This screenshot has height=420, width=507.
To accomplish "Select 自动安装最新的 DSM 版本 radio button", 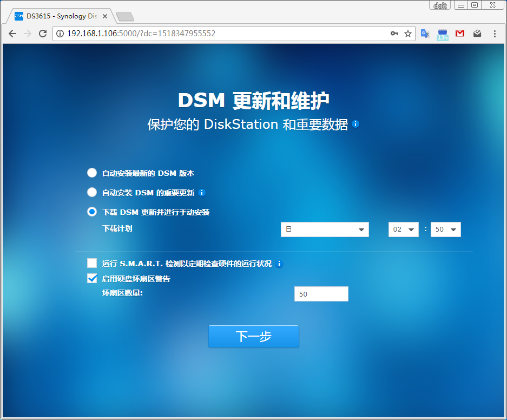I will 92,173.
